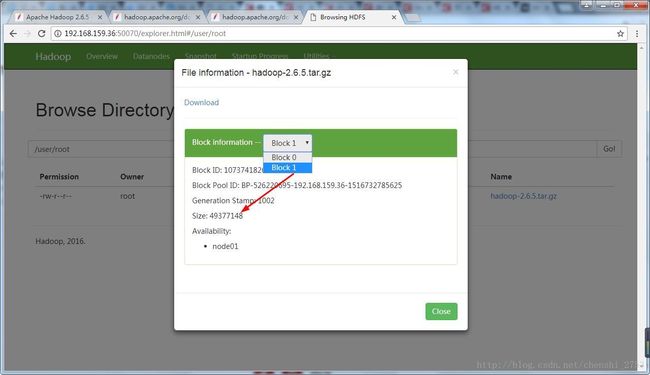This screenshot has height=375, width=650.
Task: Click the Hadoop, 2016. footer text
Action: [x=61, y=241]
